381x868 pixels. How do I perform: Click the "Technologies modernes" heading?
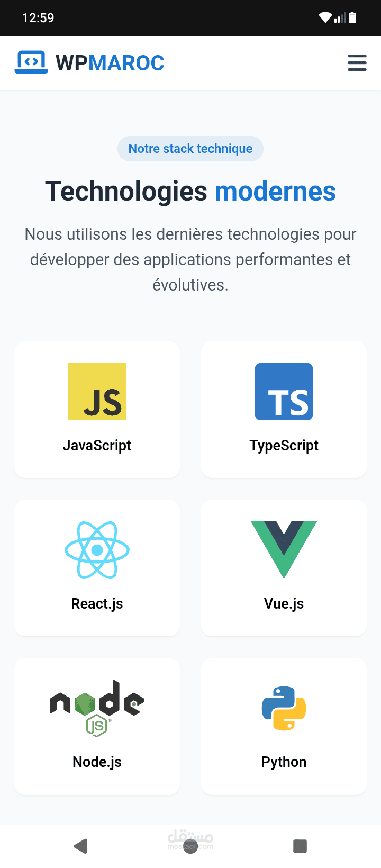[190, 191]
